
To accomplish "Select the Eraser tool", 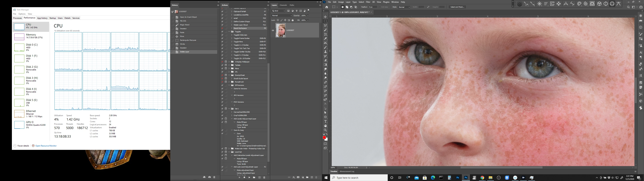I will 325,61.
